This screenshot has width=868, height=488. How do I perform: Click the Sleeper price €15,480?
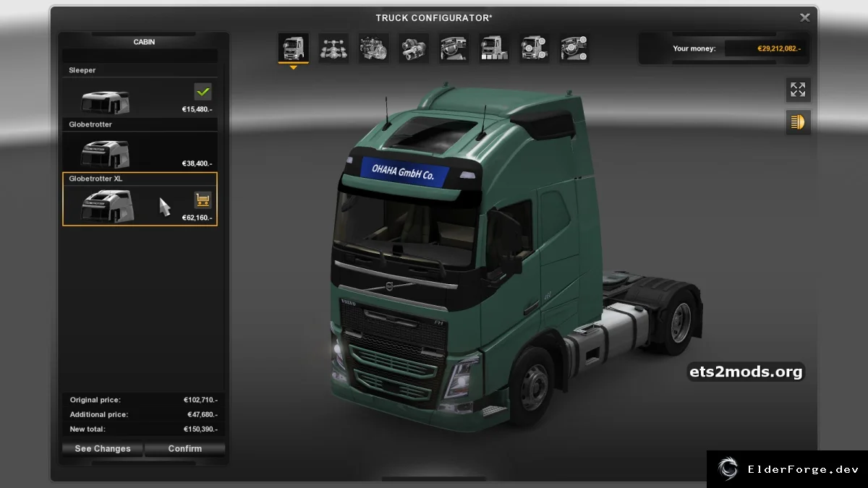pos(197,110)
